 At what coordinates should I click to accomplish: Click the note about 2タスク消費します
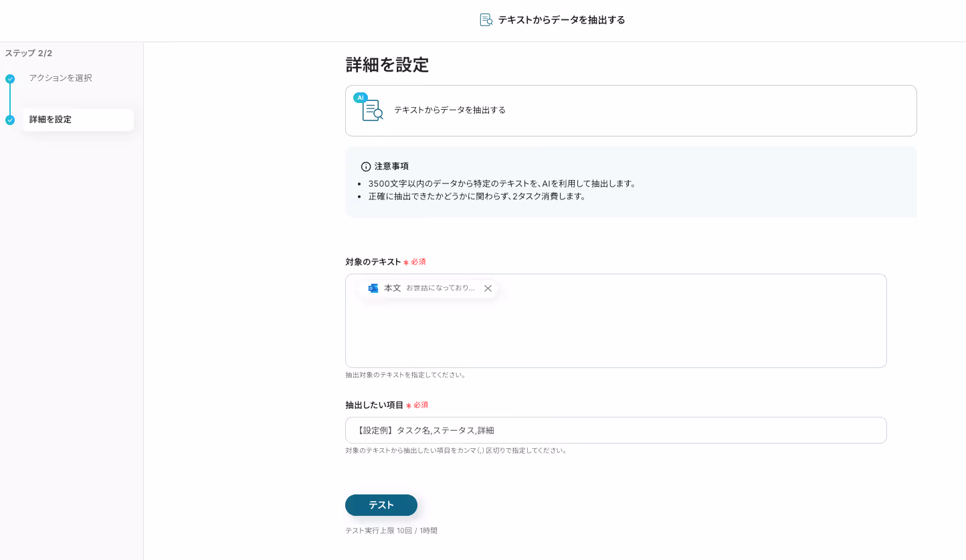[477, 197]
